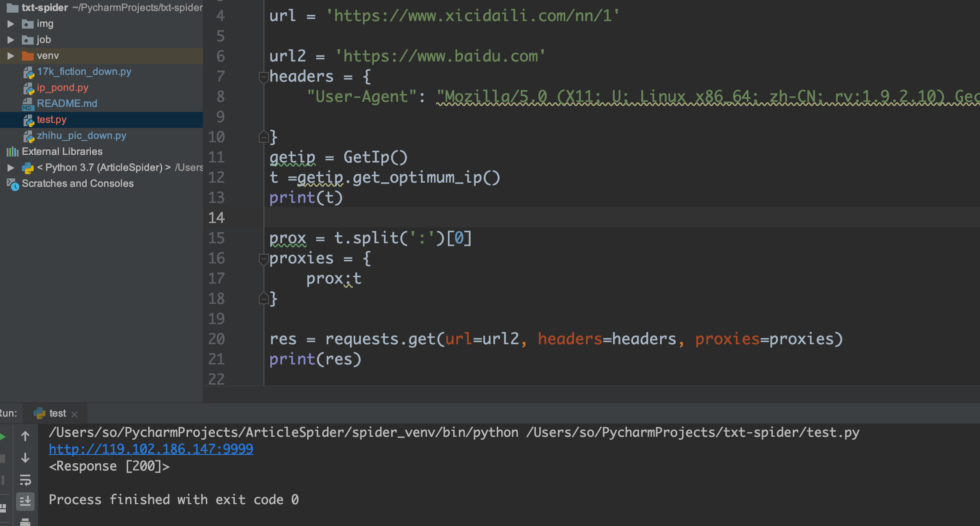
Task: Open the proxy URL link in console
Action: tap(151, 449)
